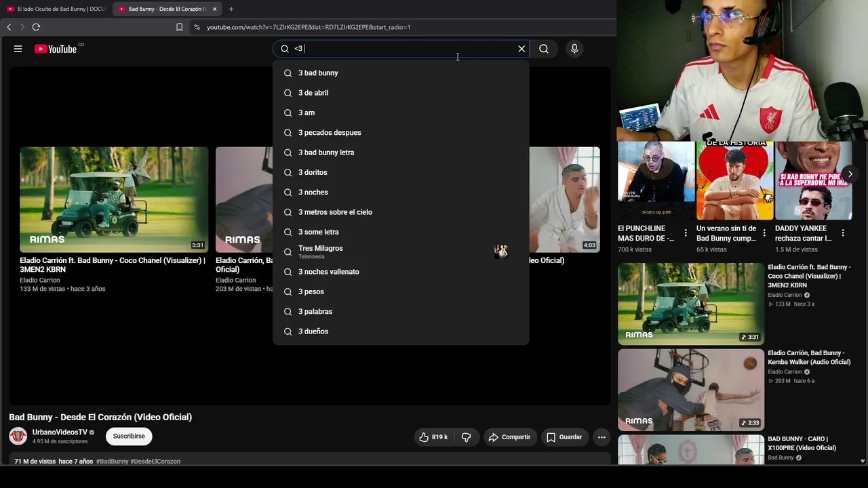Choose the "Tres Milagros" Telenovela suggestion
This screenshot has height=488, width=868.
coord(401,252)
